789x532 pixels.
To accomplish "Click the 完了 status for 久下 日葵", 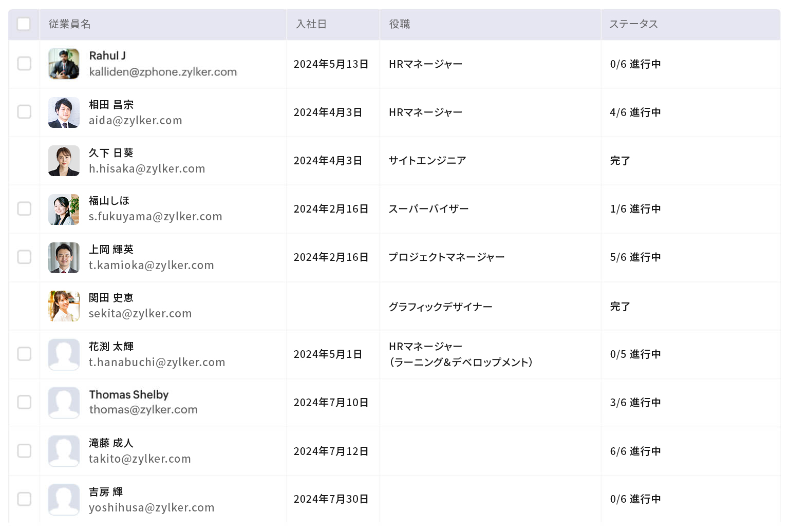I will point(620,161).
